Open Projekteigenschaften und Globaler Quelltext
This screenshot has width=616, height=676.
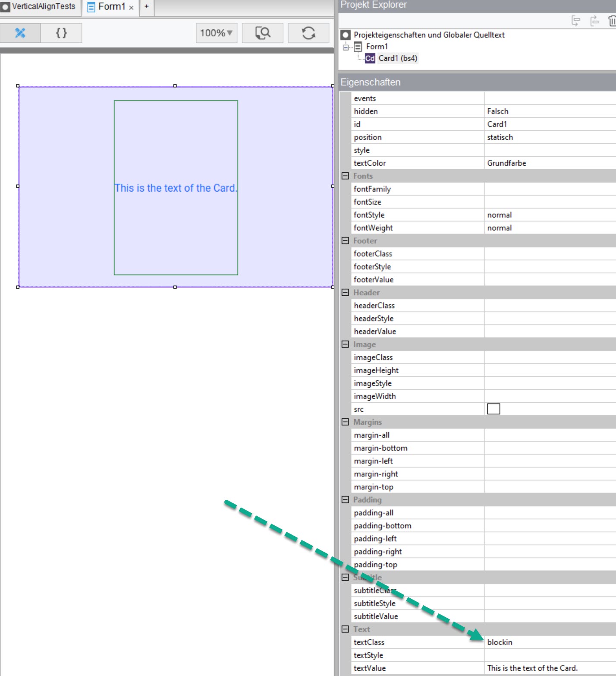428,35
